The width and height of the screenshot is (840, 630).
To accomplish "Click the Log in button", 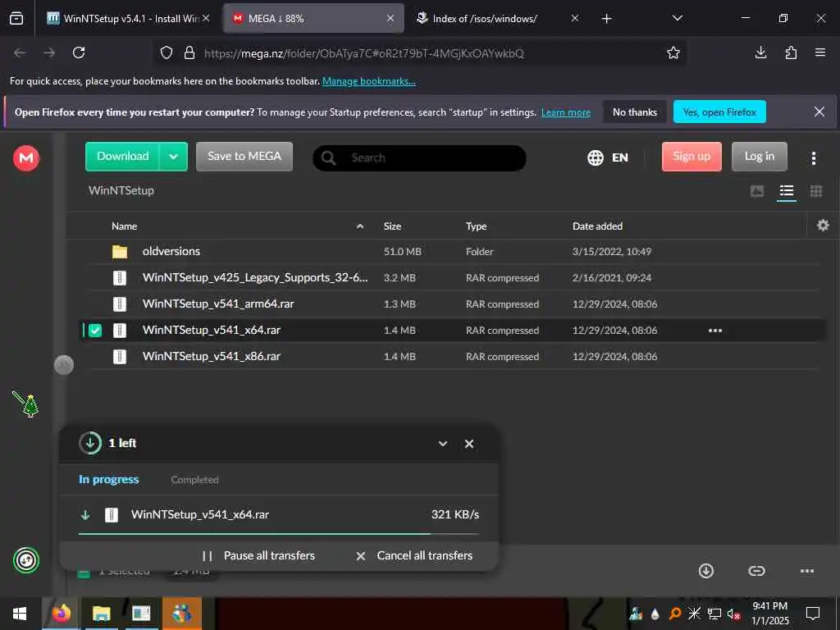I will tap(759, 157).
